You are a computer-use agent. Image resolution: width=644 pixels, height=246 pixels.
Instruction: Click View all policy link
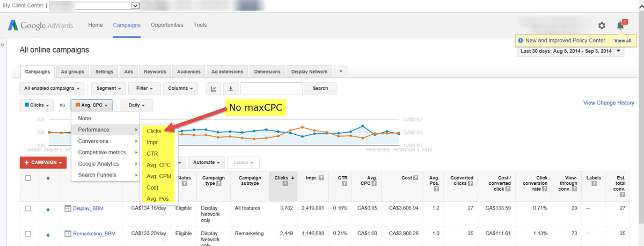point(623,41)
